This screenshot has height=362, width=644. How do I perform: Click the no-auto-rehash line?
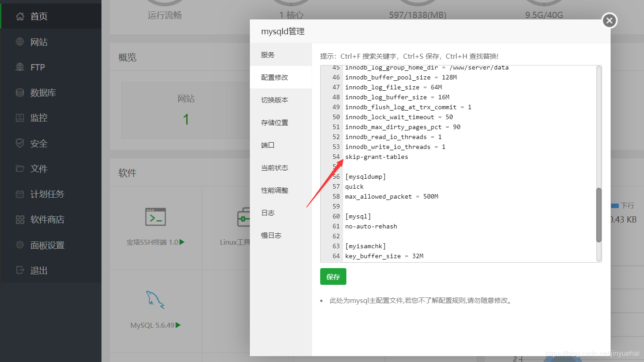371,226
